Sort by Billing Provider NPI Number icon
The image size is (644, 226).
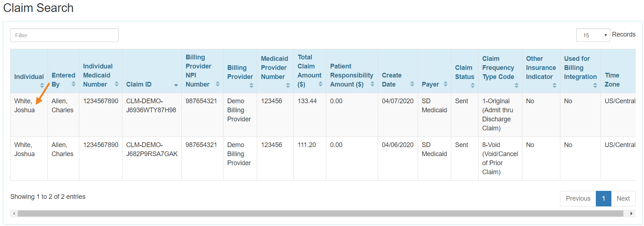tap(218, 84)
